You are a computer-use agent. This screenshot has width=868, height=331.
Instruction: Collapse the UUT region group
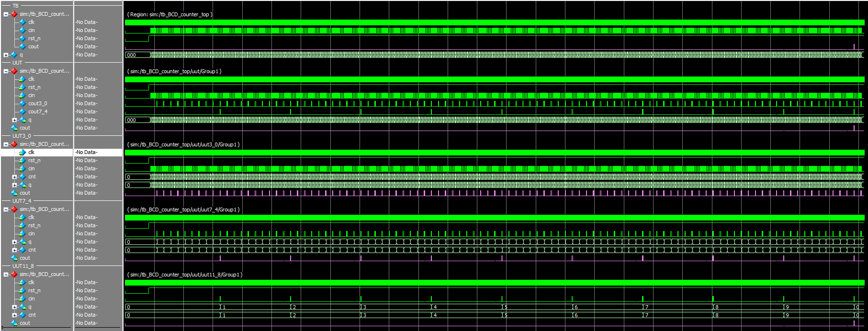click(x=6, y=71)
